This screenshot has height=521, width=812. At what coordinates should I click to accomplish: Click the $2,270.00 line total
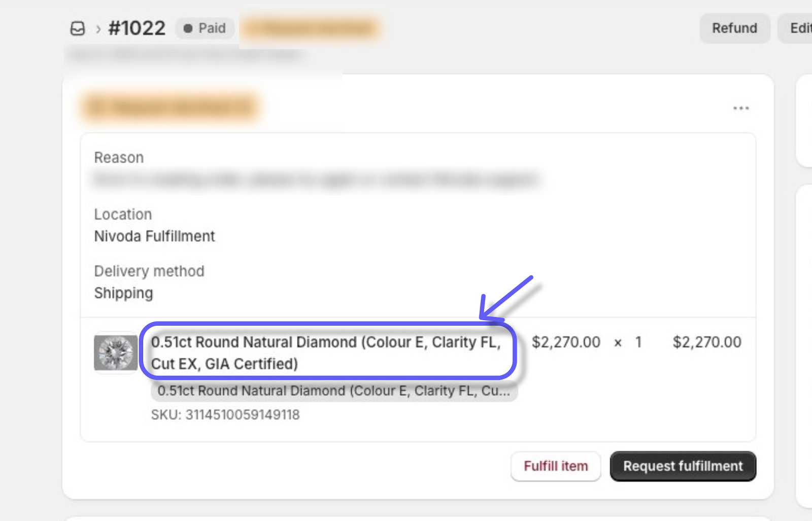tap(707, 342)
